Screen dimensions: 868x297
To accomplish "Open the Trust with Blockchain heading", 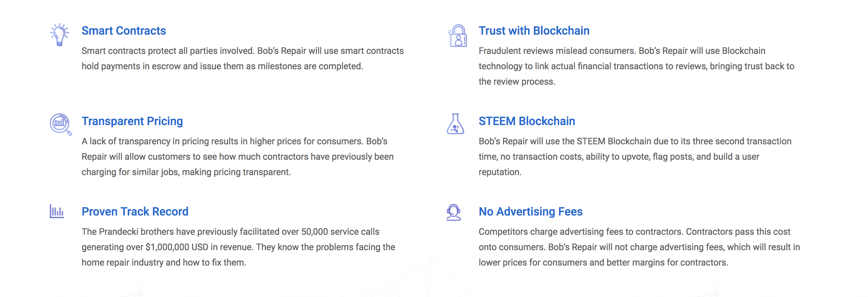I will (534, 31).
